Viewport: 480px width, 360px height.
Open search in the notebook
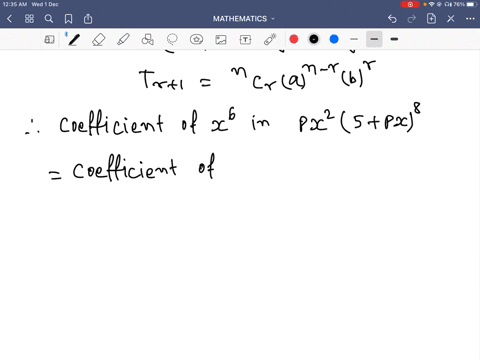(49, 19)
